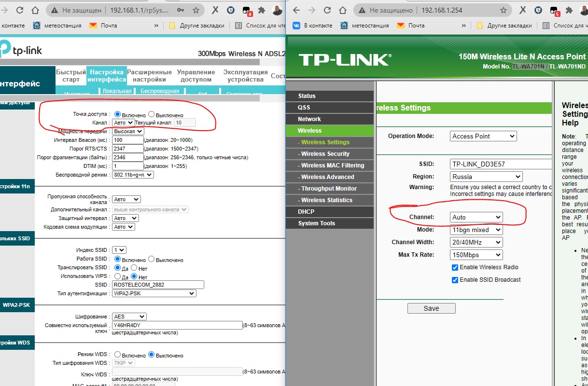
Task: Open saved password key icon in left address bar
Action: (181, 10)
